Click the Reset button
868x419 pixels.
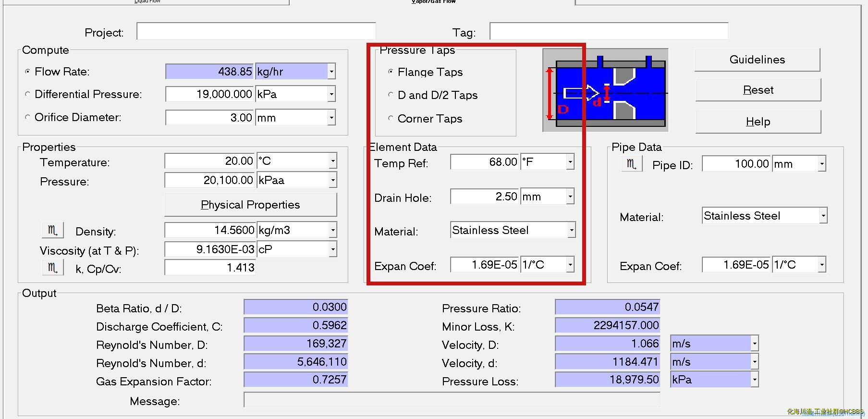coord(758,90)
